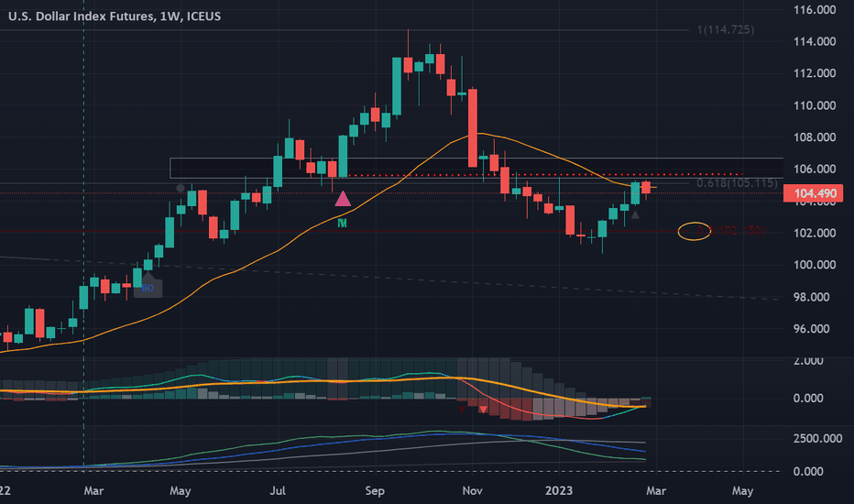Click the small gray triangle under February 2023 candles

(635, 214)
